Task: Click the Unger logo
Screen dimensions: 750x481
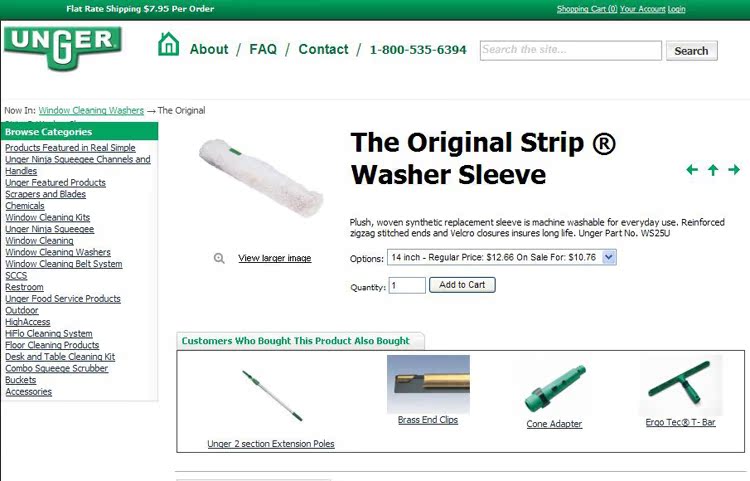Action: click(63, 49)
